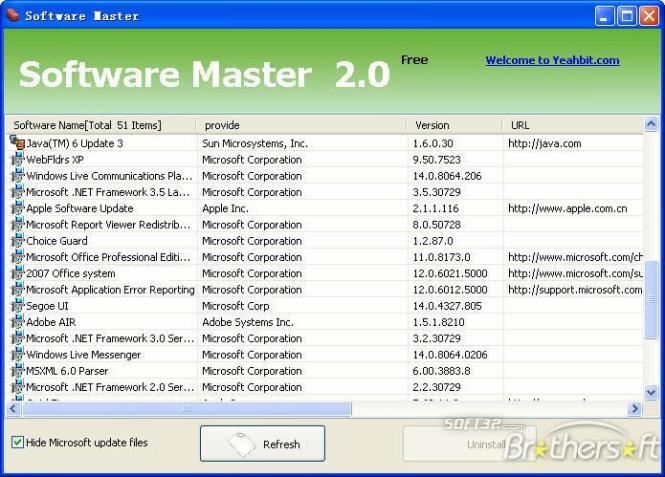
Task: Click the icon beside Choice Guard
Action: pos(17,240)
